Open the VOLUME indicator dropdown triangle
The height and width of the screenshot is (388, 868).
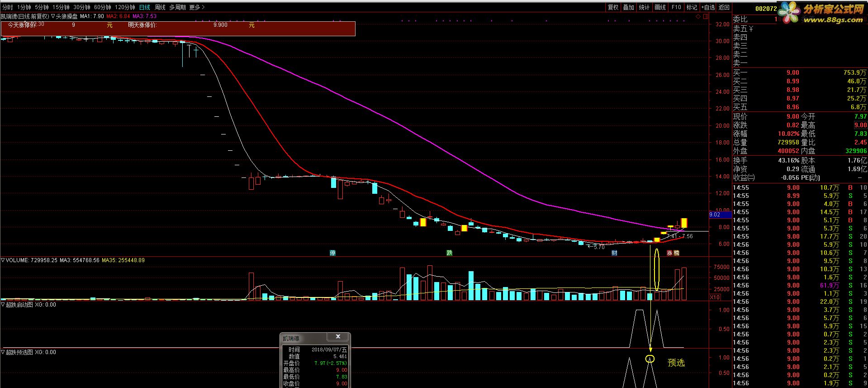pyautogui.click(x=3, y=260)
